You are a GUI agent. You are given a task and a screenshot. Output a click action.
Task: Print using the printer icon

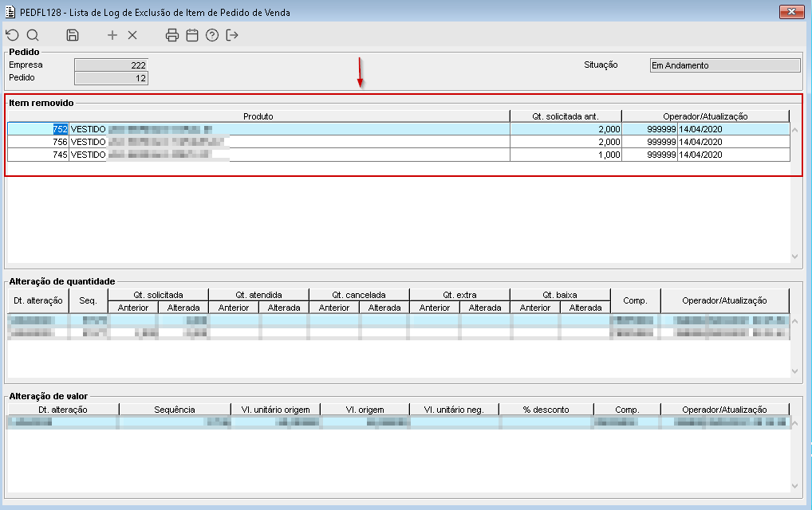coord(172,35)
